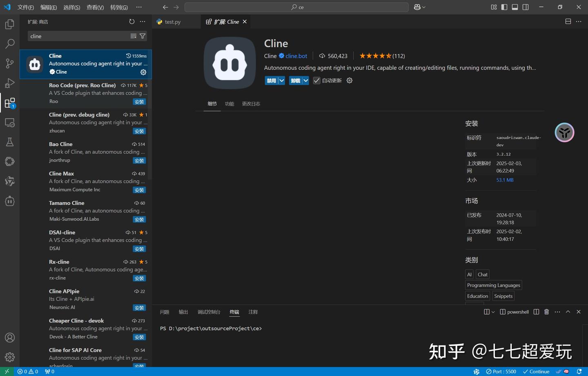Toggle the secondary side bar

click(526, 7)
